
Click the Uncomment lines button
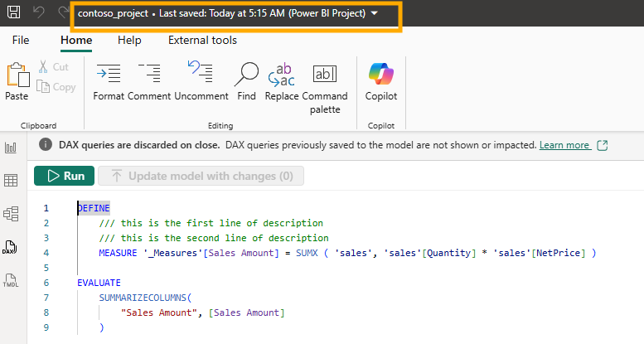(201, 81)
